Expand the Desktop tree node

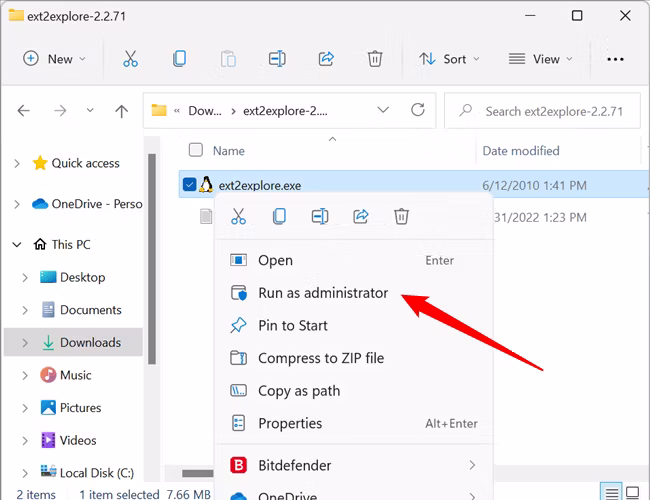[x=25, y=277]
